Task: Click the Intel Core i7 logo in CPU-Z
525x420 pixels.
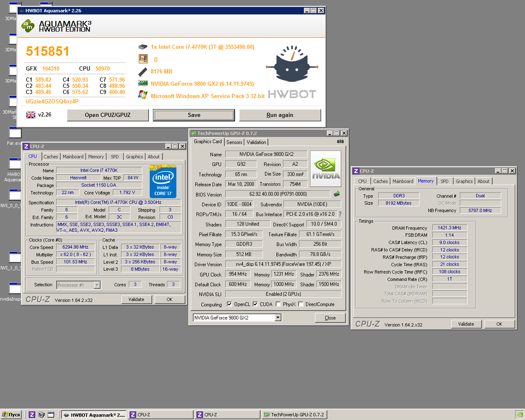Action: (163, 182)
